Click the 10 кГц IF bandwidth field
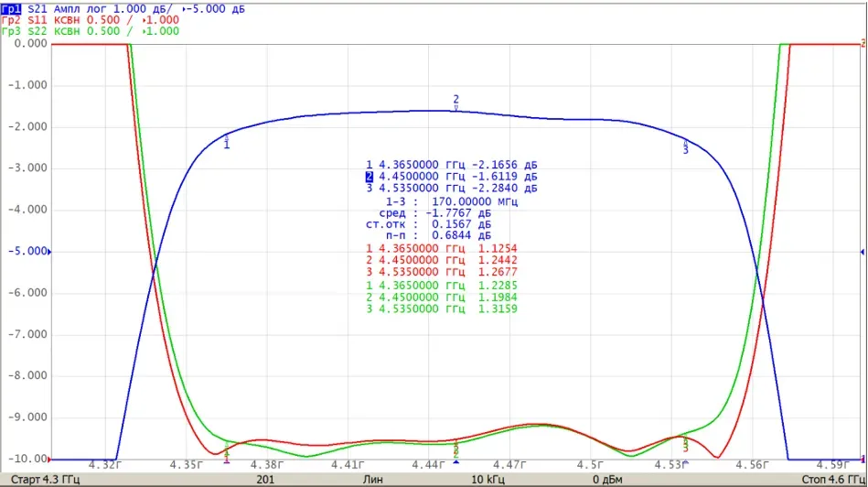 (x=488, y=480)
